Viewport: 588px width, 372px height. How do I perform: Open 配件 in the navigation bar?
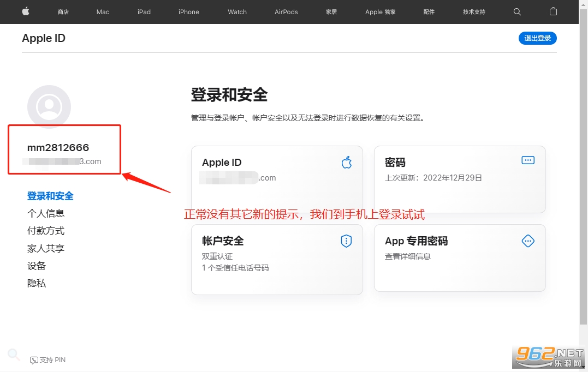pyautogui.click(x=429, y=12)
